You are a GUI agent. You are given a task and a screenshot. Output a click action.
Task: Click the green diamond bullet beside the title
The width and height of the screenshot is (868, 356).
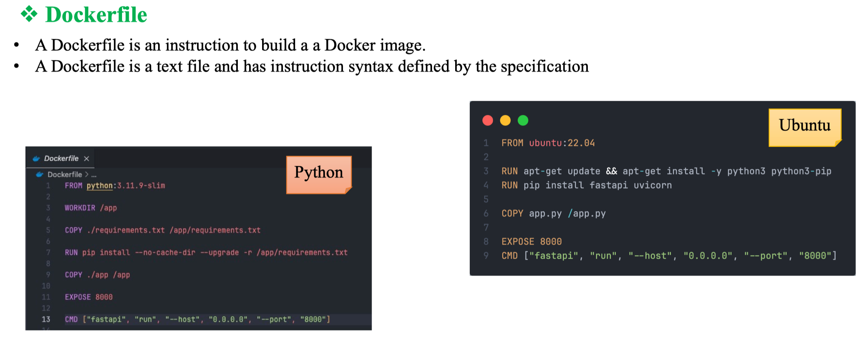29,15
